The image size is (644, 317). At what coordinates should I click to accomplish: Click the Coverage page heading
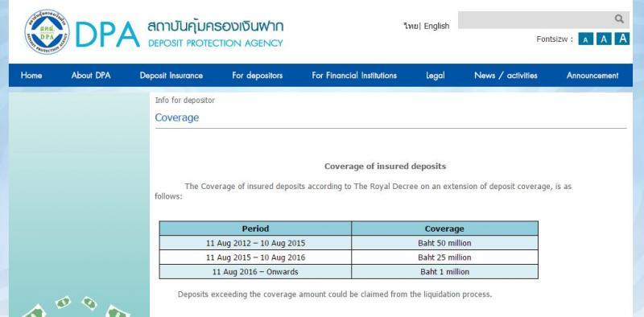(177, 117)
